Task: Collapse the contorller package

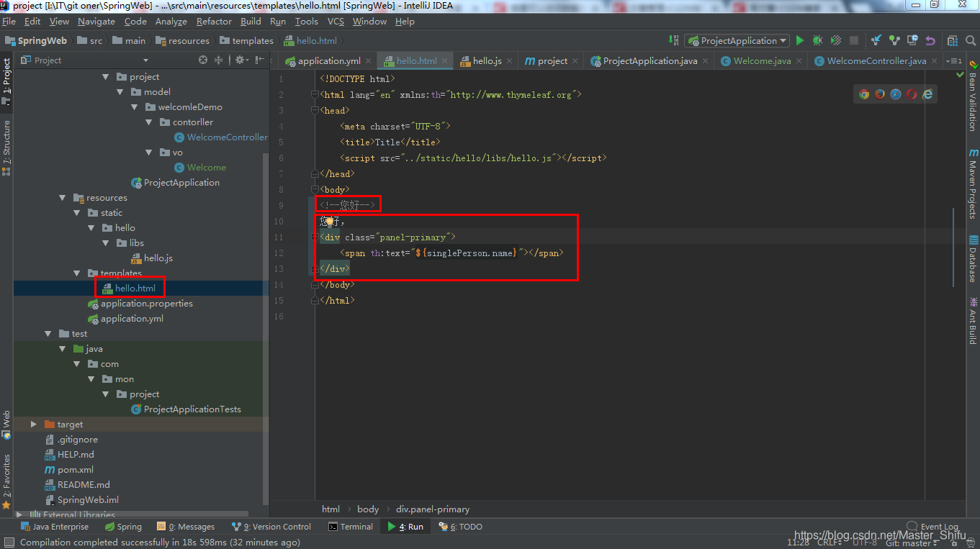Action: pyautogui.click(x=149, y=122)
